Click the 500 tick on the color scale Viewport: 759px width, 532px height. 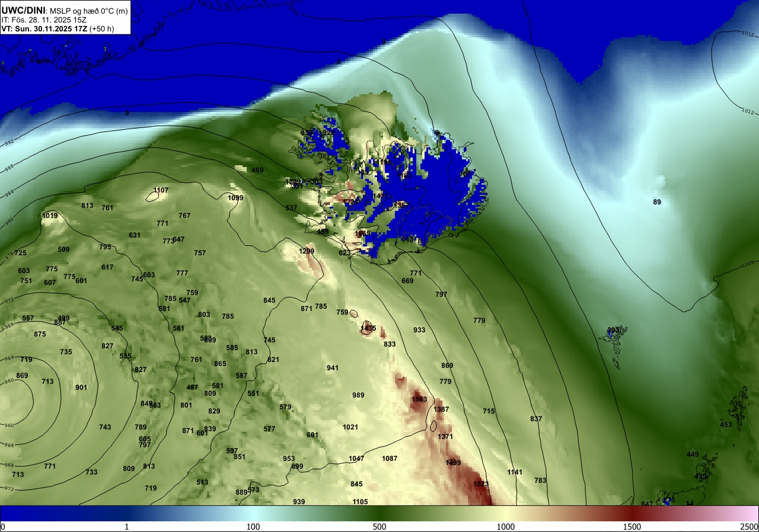pyautogui.click(x=379, y=527)
